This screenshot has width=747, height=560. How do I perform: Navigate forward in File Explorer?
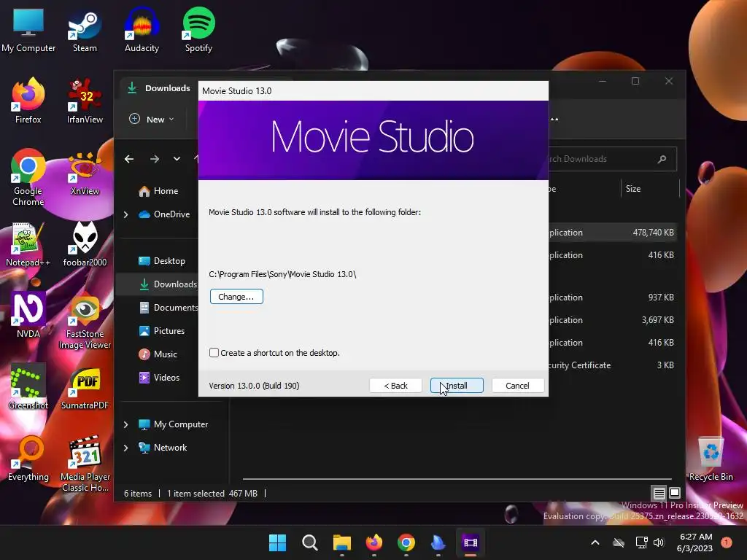point(155,159)
